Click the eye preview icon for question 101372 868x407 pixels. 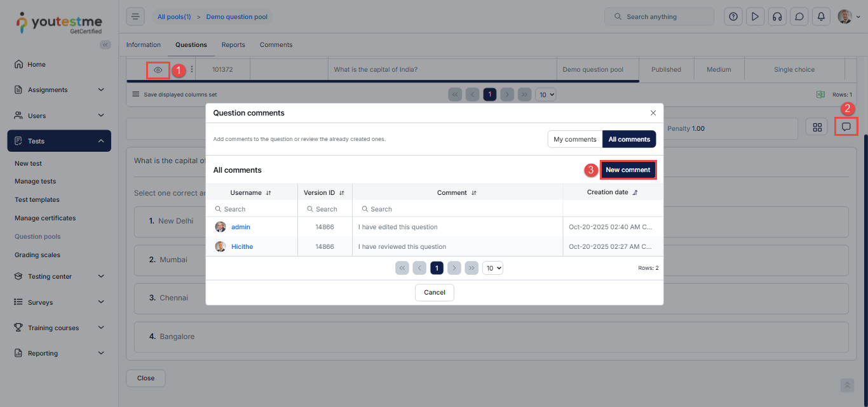point(158,70)
